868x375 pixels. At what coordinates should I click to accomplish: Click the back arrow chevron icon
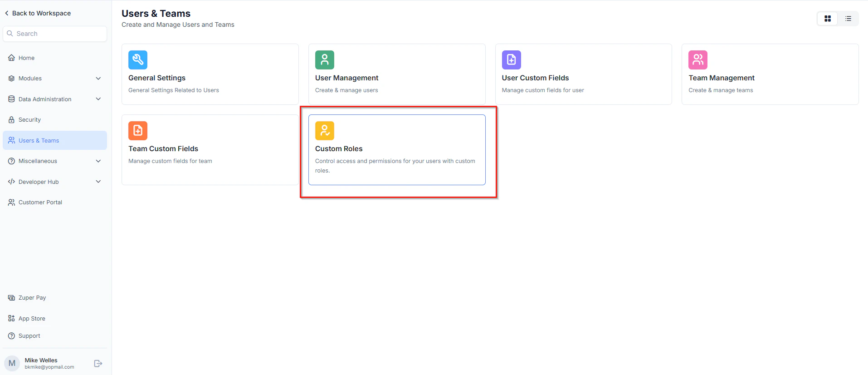tap(7, 13)
